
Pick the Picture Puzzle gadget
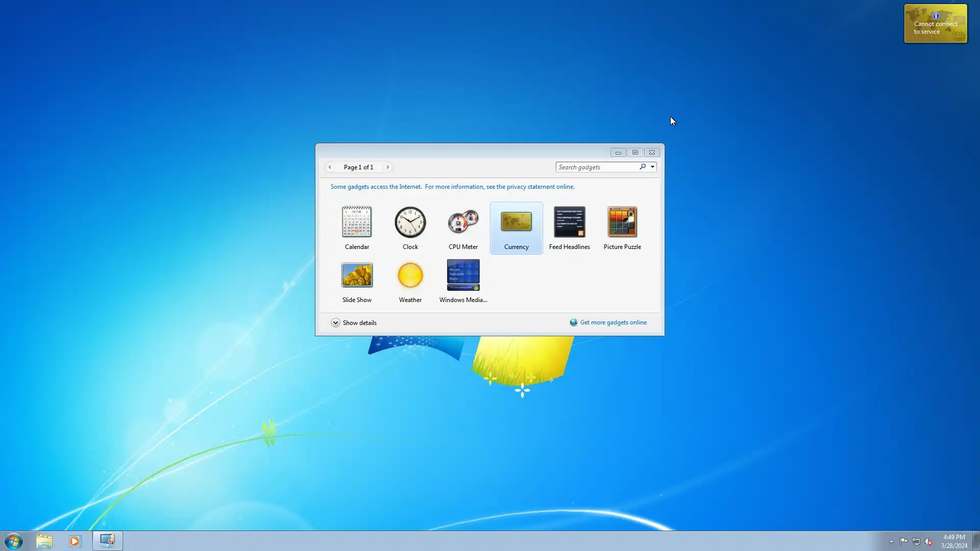pyautogui.click(x=622, y=222)
